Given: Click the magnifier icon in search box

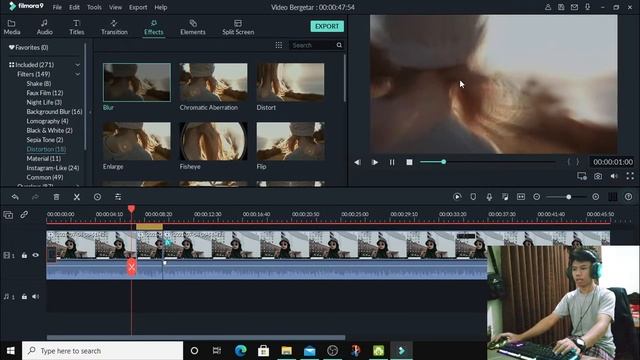Looking at the screenshot, I should coord(339,45).
